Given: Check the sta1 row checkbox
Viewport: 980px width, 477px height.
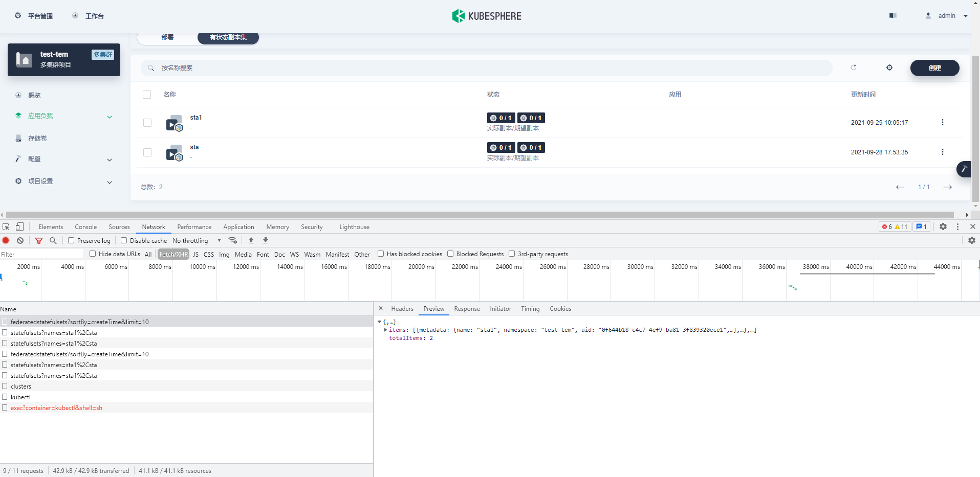Looking at the screenshot, I should pos(147,123).
